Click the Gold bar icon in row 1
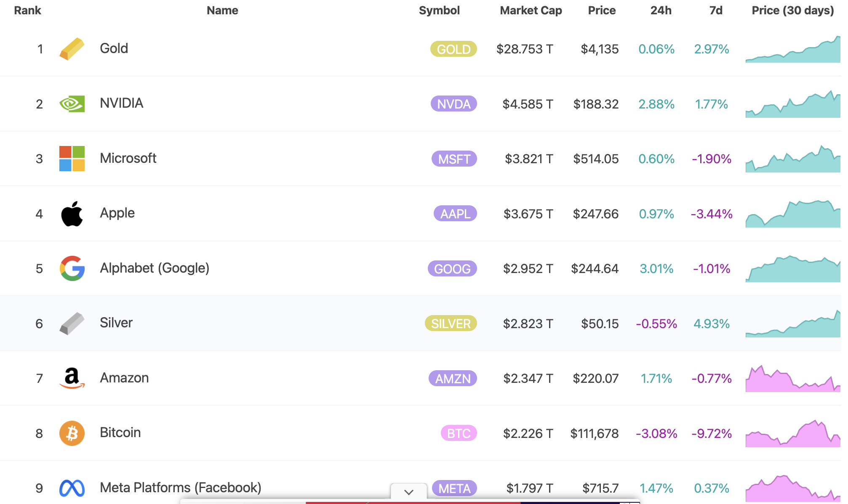The width and height of the screenshot is (848, 504). point(72,49)
